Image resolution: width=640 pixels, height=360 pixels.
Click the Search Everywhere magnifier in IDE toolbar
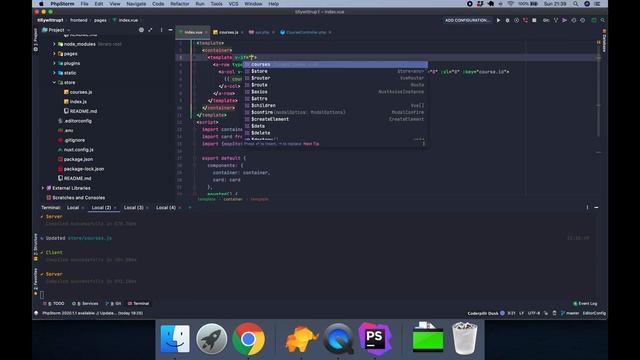point(602,20)
